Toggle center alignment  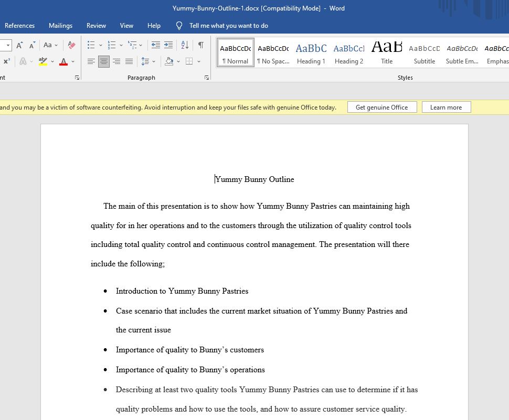104,61
